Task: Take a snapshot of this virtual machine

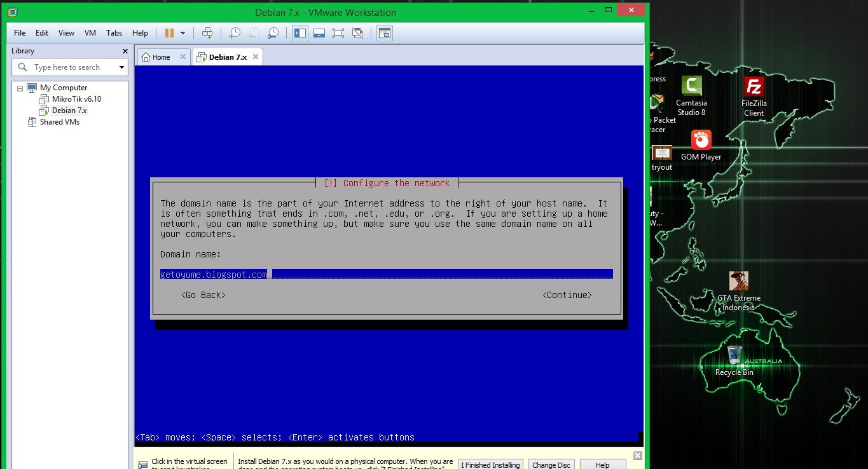Action: 235,33
